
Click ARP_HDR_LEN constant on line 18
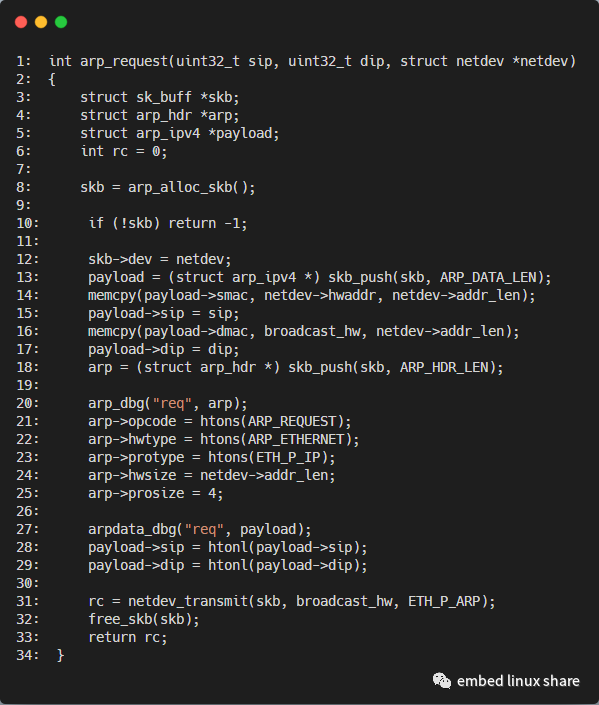(445, 367)
